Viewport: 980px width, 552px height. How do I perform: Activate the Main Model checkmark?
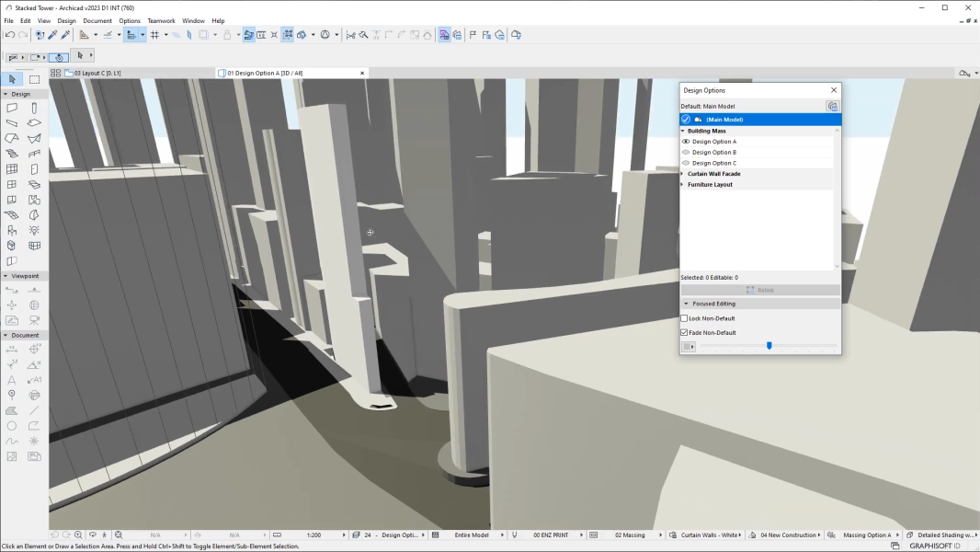(686, 120)
